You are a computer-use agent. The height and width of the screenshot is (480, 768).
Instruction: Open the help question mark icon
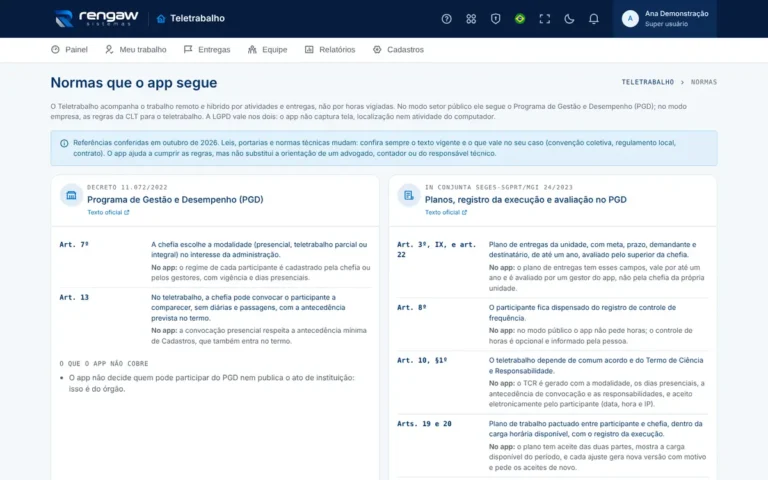coord(446,19)
